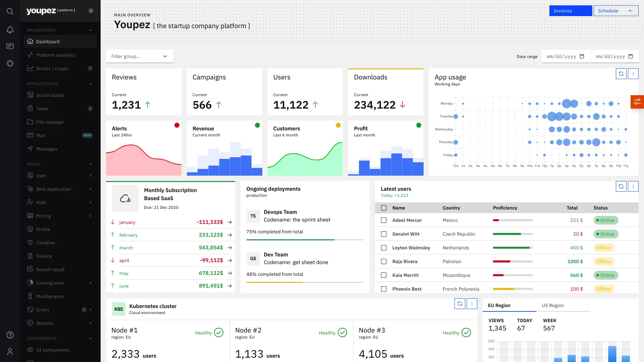Click the start date range input
This screenshot has height=362, width=644.
click(x=566, y=56)
